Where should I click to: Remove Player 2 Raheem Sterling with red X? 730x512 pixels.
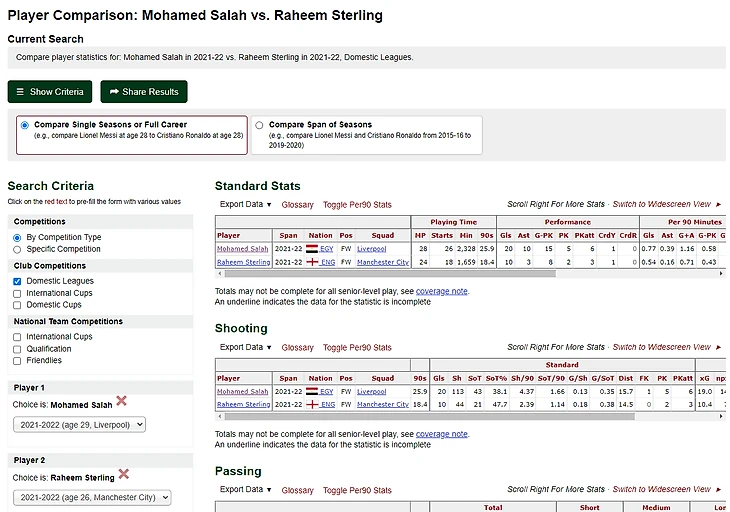(x=124, y=474)
